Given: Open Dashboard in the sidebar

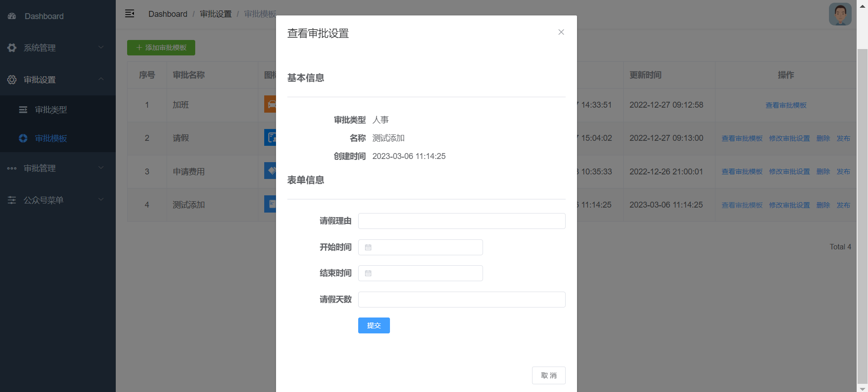Looking at the screenshot, I should pos(58,16).
